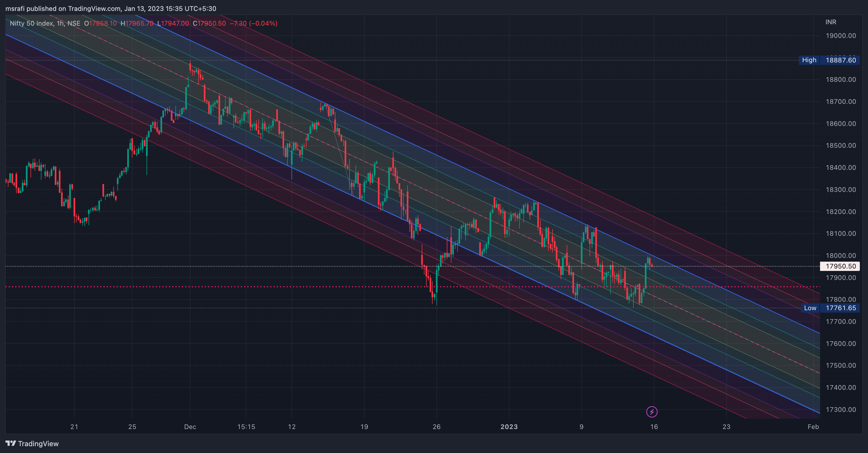Click the 15:15 label on time axis

click(246, 427)
